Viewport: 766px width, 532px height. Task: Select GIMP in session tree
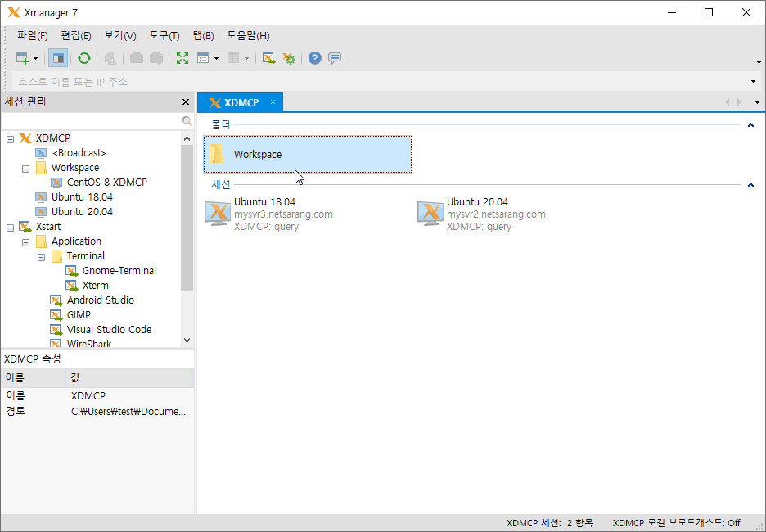79,314
